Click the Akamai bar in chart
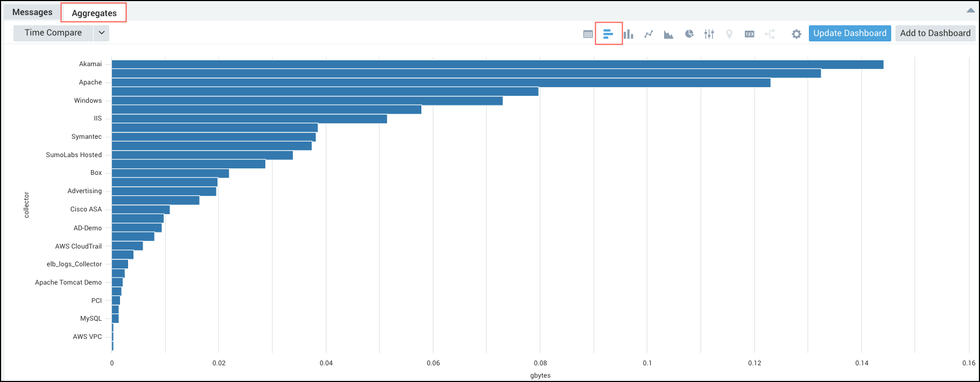Image resolution: width=980 pixels, height=382 pixels. pyautogui.click(x=497, y=65)
